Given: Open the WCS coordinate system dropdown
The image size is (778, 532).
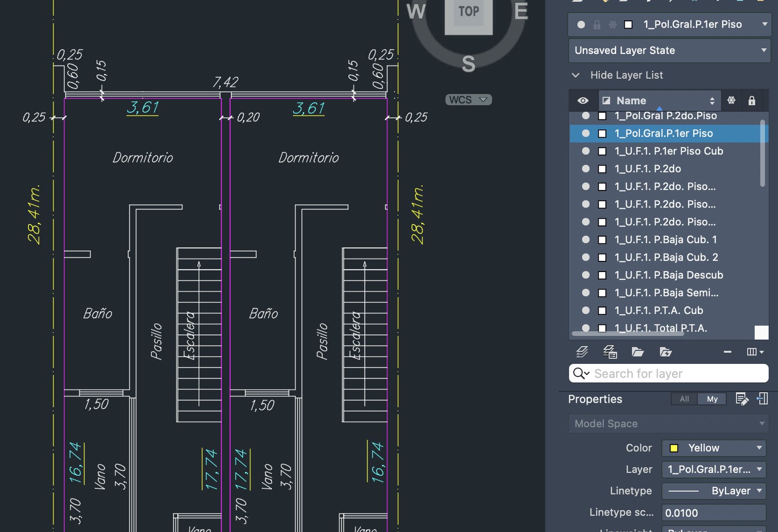Looking at the screenshot, I should 469,100.
